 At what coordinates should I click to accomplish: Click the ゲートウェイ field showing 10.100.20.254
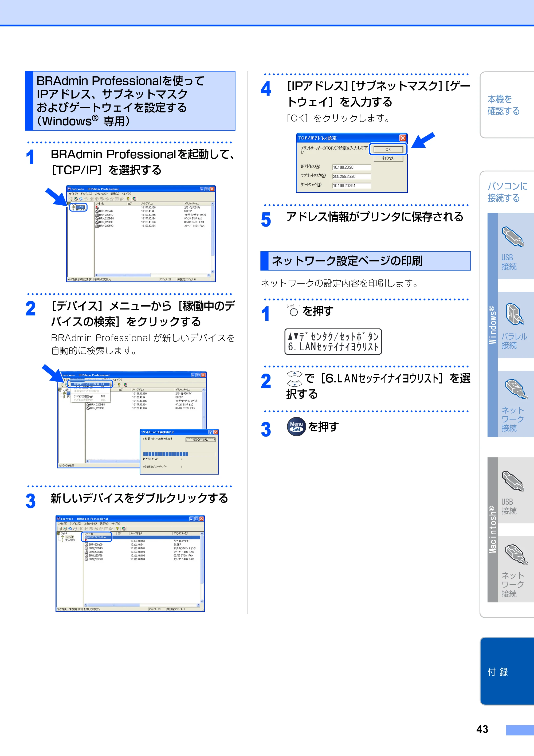tap(352, 185)
